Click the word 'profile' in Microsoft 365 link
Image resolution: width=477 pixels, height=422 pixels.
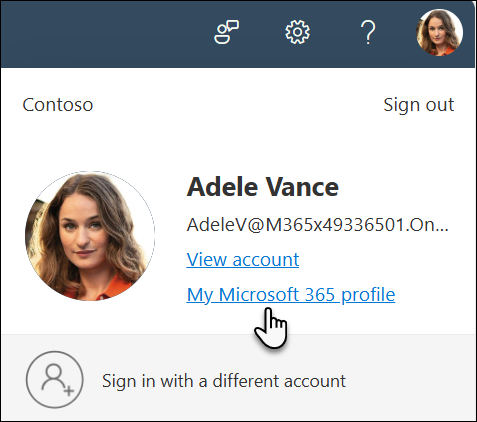[x=368, y=295]
